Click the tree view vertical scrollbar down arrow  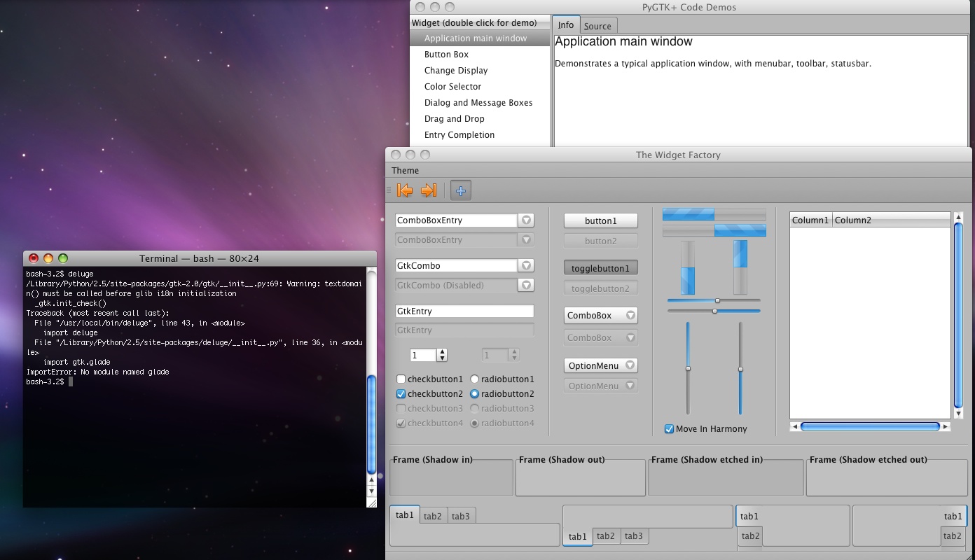click(958, 414)
